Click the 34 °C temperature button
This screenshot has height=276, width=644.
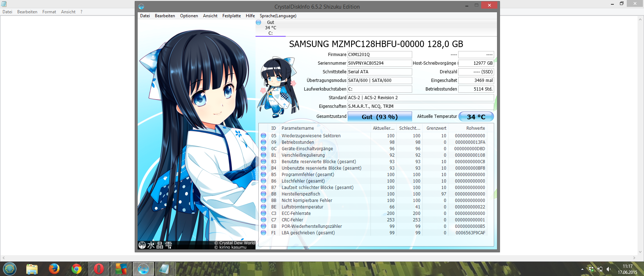click(476, 117)
